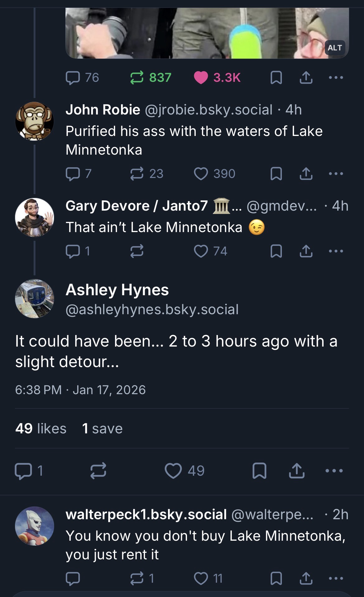The width and height of the screenshot is (364, 597).
Task: Share Gary Devore's reply
Action: tap(306, 251)
